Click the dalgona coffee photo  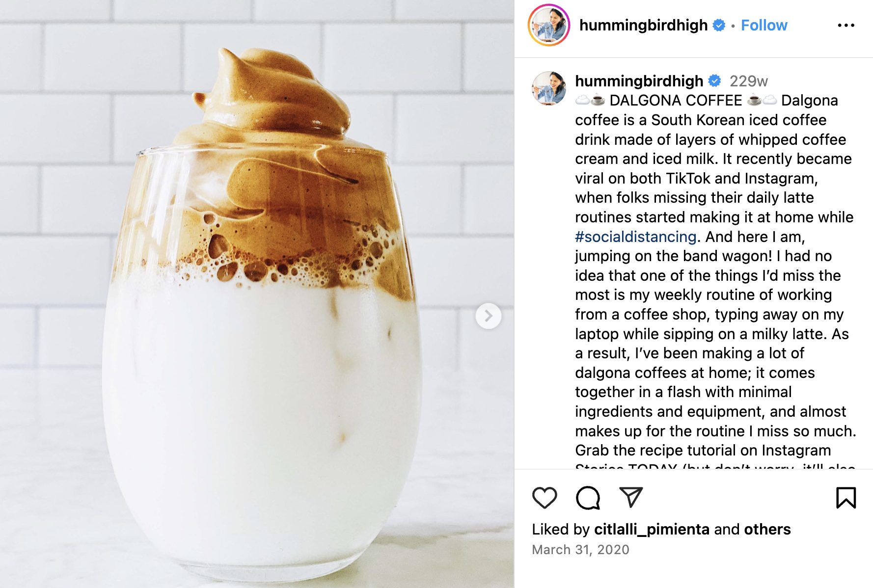[x=257, y=294]
